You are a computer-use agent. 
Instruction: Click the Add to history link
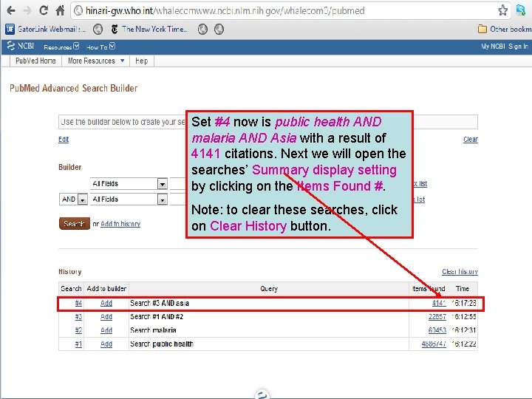(120, 224)
